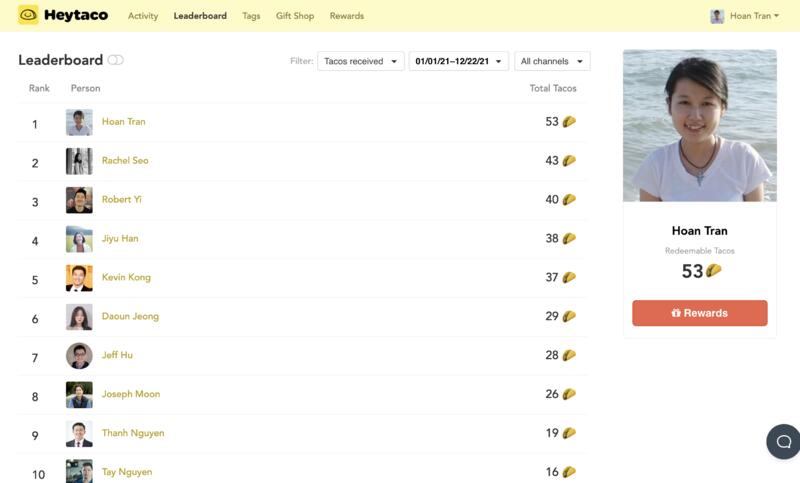Click Jeff Hu's round avatar
This screenshot has height=483, width=800.
coord(79,355)
